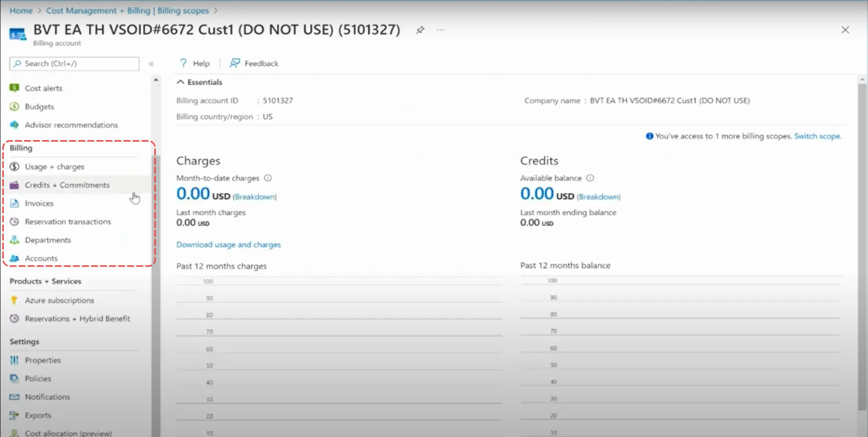Click the Help button text
The height and width of the screenshot is (437, 868).
click(x=201, y=63)
